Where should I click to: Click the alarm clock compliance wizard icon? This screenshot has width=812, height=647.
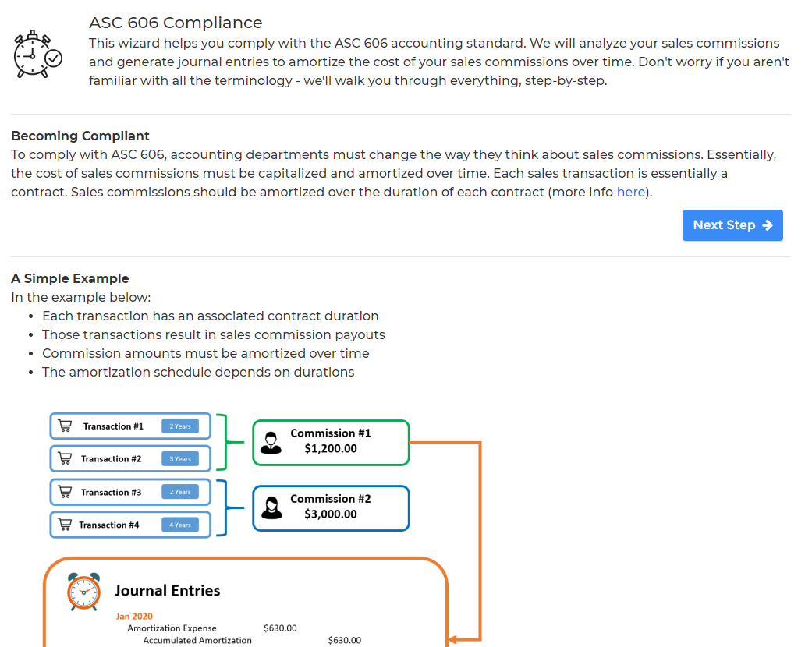pos(37,53)
